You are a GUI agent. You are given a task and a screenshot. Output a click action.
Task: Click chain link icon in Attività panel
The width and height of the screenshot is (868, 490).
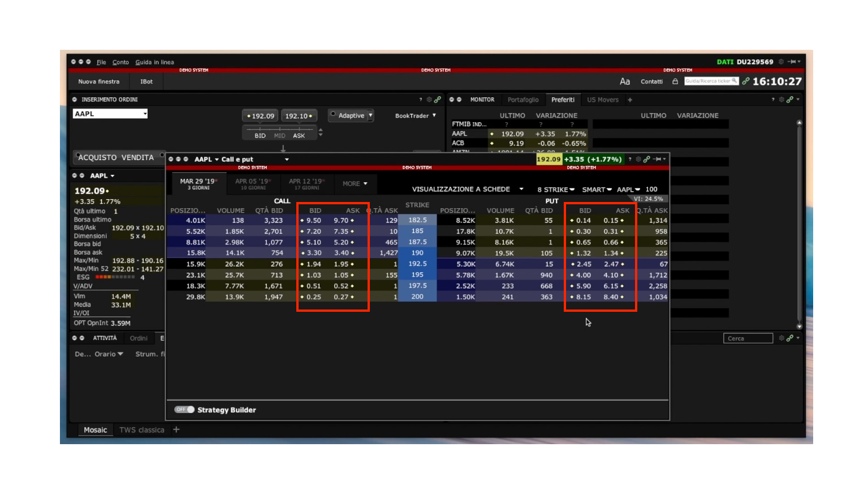pyautogui.click(x=790, y=338)
